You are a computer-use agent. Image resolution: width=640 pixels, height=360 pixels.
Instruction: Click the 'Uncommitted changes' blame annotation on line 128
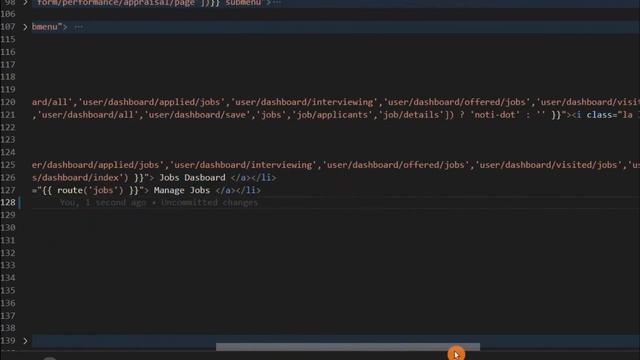coord(209,203)
